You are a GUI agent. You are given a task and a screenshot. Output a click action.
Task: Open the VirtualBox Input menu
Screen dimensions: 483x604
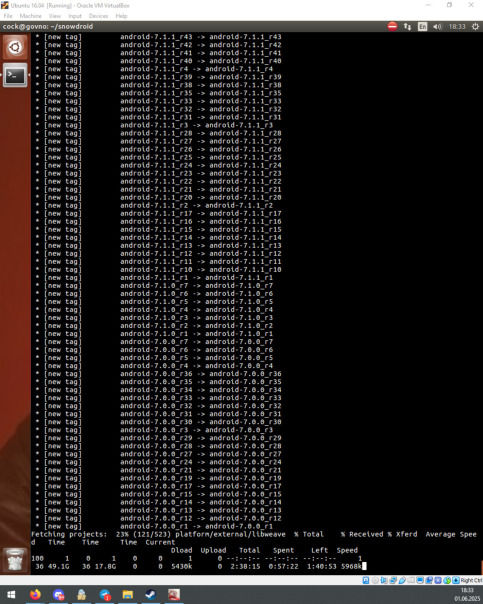[x=75, y=16]
